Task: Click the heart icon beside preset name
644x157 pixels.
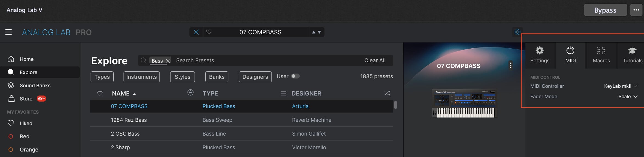Action: click(x=209, y=32)
